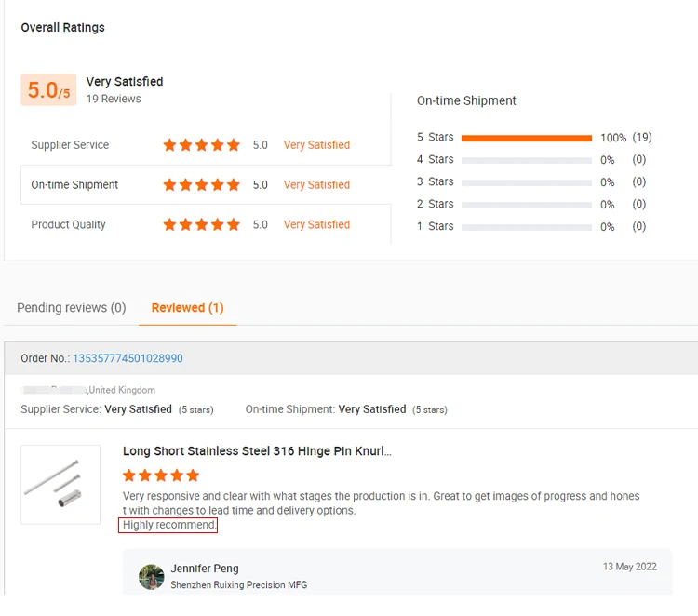Image resolution: width=698 pixels, height=616 pixels.
Task: Select the Reviewed (1) tab
Action: coord(187,308)
